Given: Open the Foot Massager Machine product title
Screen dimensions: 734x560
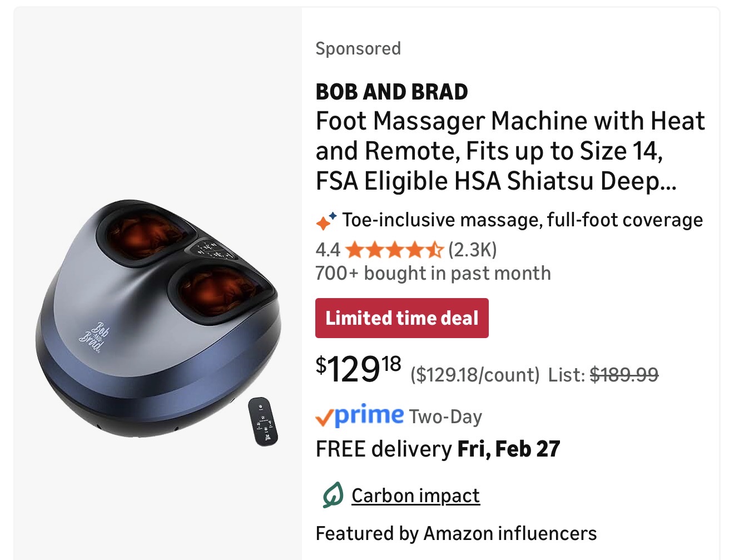Looking at the screenshot, I should pyautogui.click(x=510, y=151).
